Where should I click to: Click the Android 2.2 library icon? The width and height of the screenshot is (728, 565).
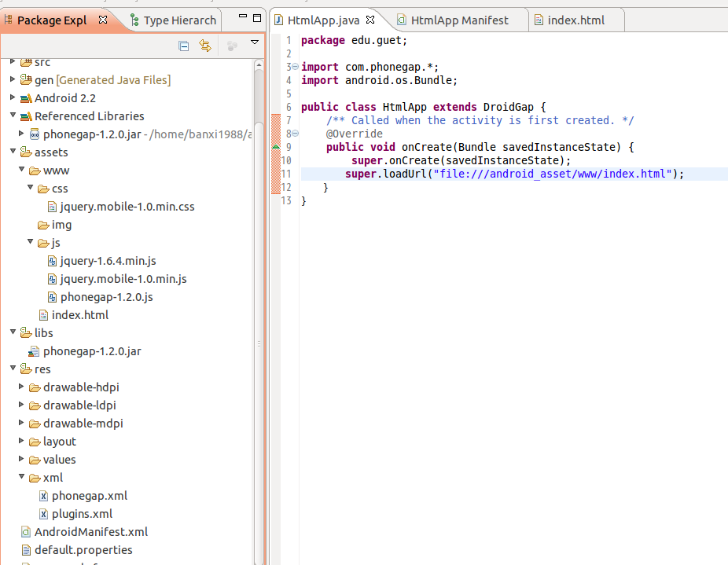(26, 98)
